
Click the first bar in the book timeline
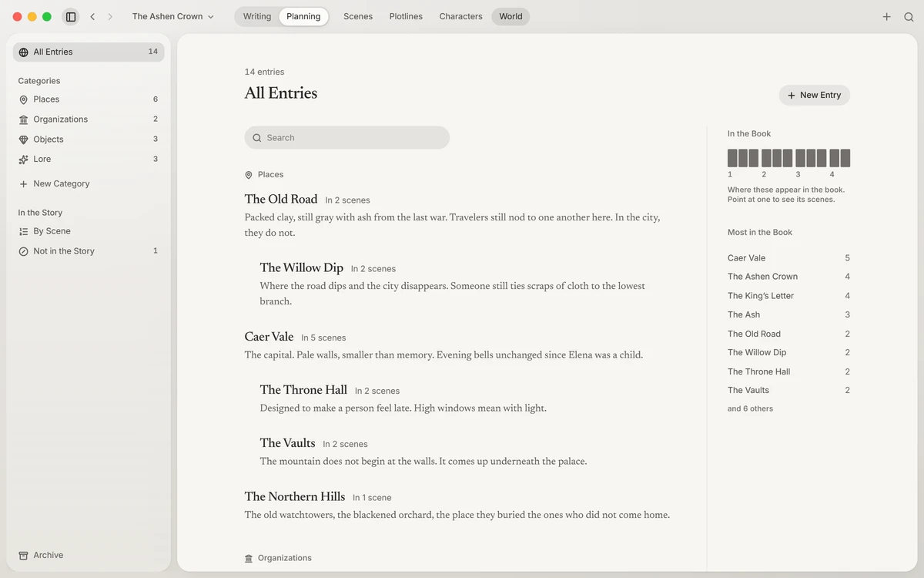click(x=732, y=158)
